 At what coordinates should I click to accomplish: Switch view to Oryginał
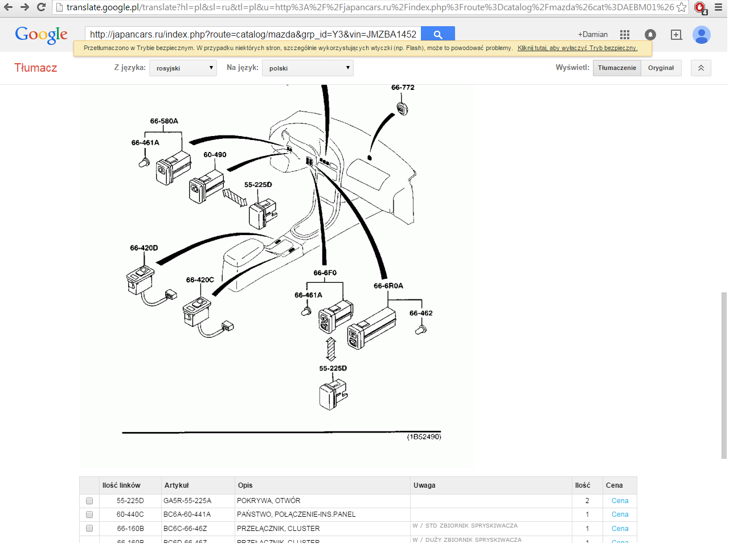coord(661,68)
